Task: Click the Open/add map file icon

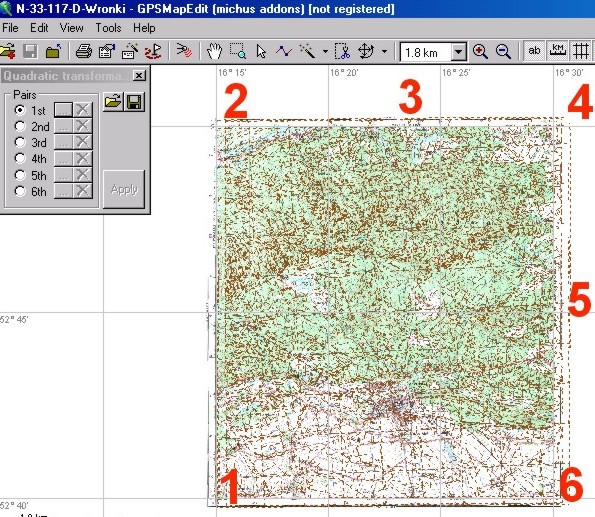Action: pyautogui.click(x=8, y=51)
